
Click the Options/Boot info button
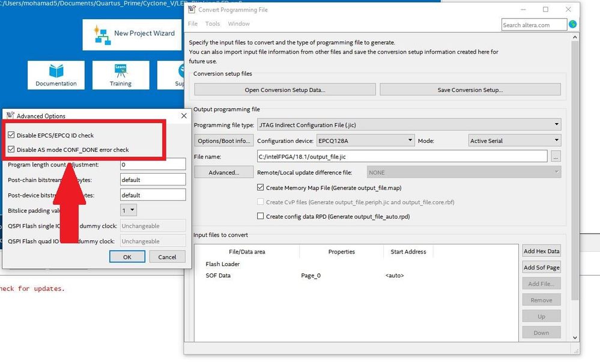[x=224, y=141]
